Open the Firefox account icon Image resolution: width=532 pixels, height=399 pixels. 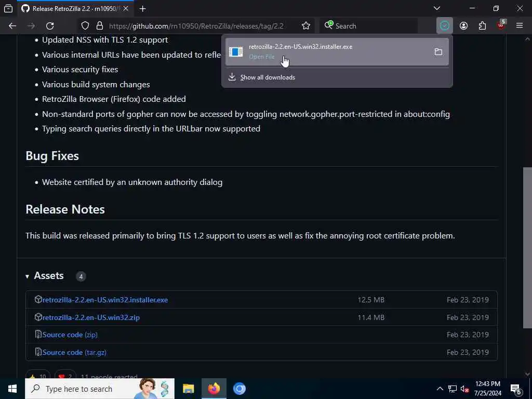(463, 26)
